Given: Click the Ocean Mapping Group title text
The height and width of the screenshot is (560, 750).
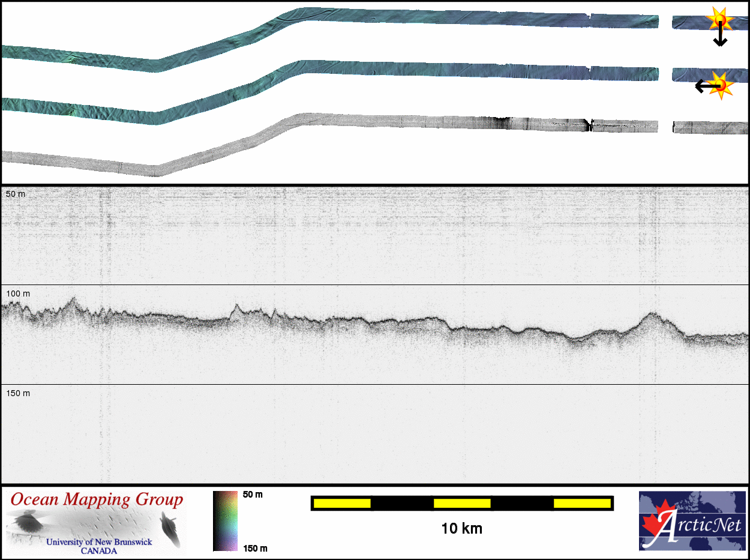Looking at the screenshot, I should click(97, 499).
